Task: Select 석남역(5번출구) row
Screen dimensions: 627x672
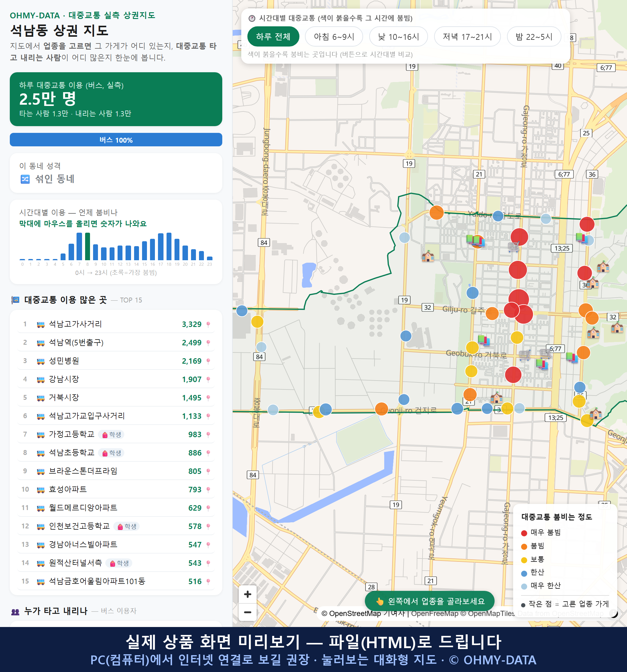Action: (116, 342)
